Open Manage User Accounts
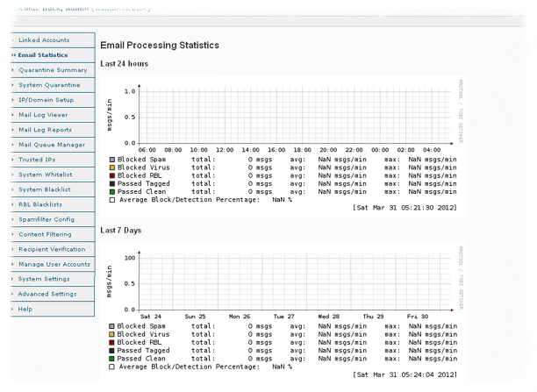Image resolution: width=537 pixels, height=392 pixels. [54, 264]
